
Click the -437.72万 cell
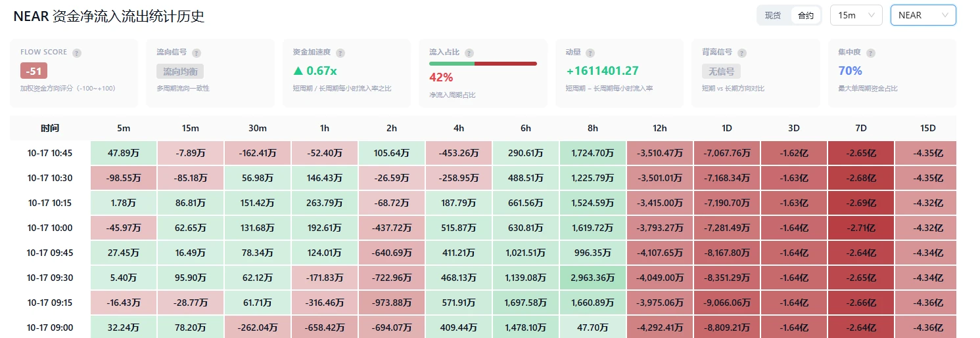pos(392,228)
